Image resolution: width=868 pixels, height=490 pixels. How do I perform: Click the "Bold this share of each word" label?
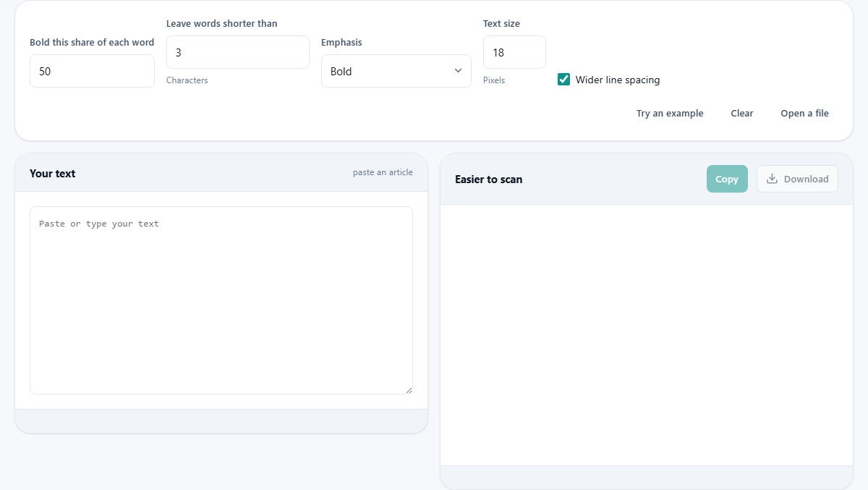92,42
